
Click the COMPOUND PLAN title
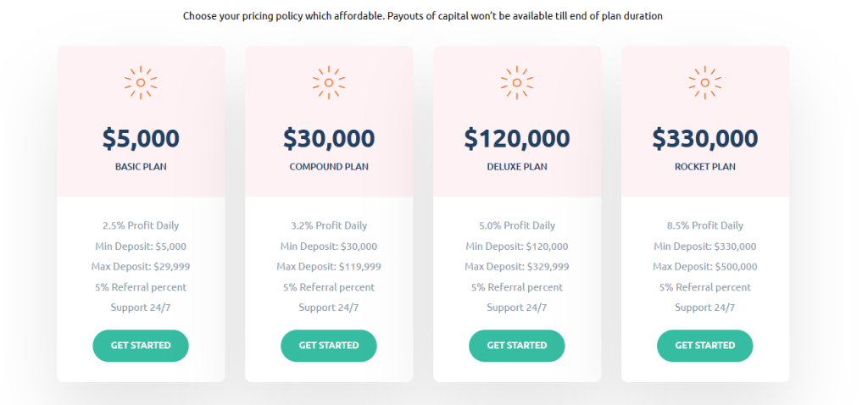[329, 167]
